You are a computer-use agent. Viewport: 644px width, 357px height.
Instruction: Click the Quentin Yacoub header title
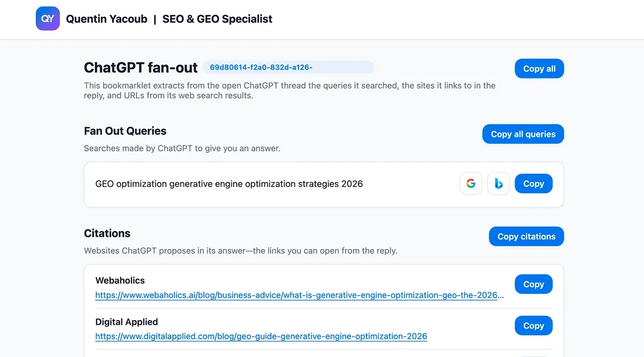(106, 19)
